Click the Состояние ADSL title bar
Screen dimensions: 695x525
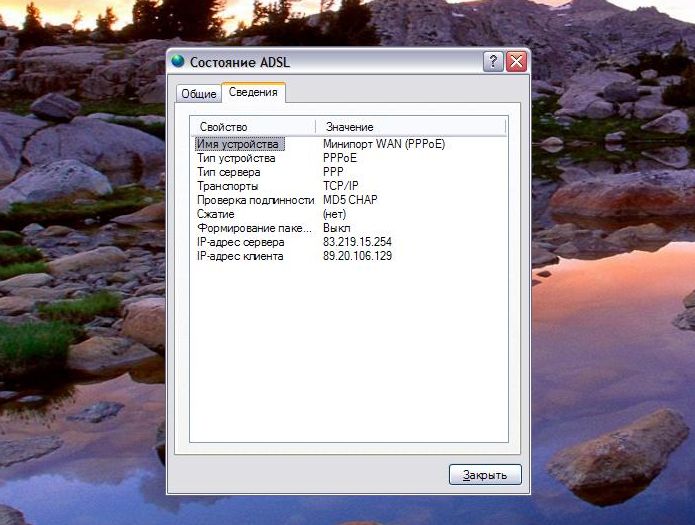pyautogui.click(x=330, y=62)
